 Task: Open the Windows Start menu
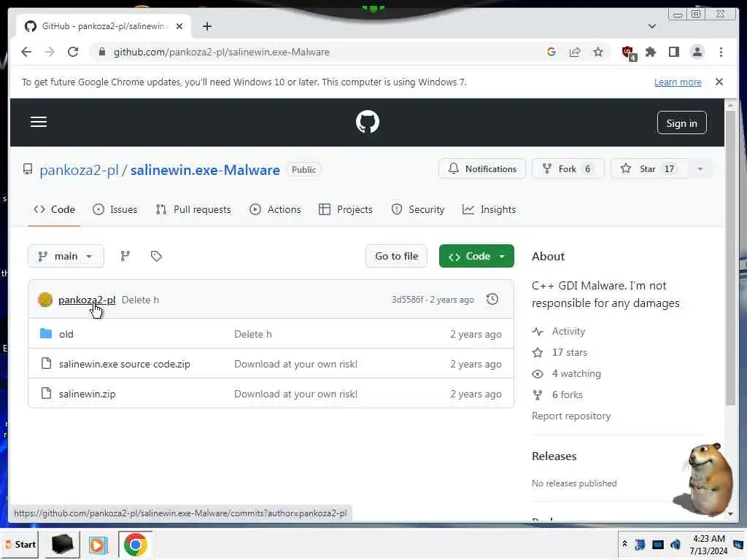coord(20,545)
